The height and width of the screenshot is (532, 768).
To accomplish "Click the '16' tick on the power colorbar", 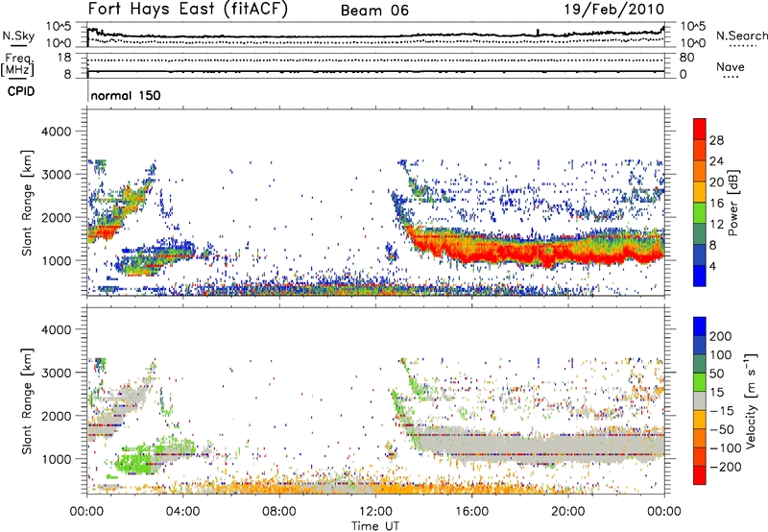I will (x=716, y=204).
